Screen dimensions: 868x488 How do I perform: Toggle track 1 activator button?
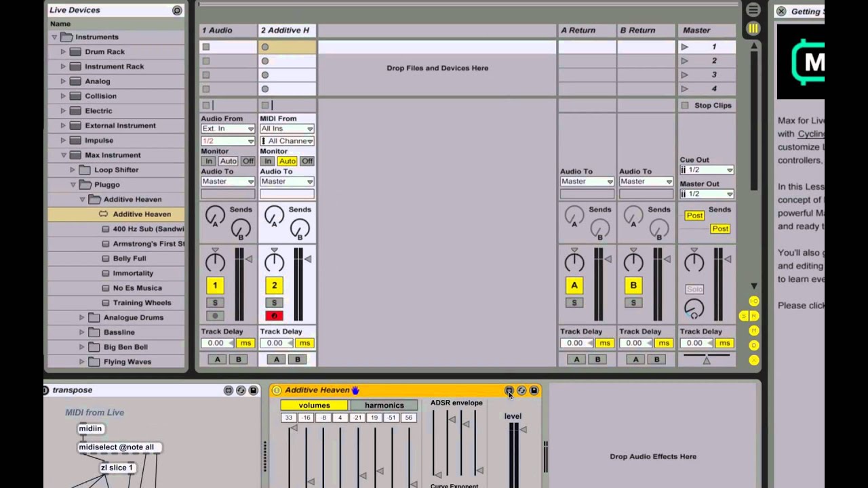point(215,285)
